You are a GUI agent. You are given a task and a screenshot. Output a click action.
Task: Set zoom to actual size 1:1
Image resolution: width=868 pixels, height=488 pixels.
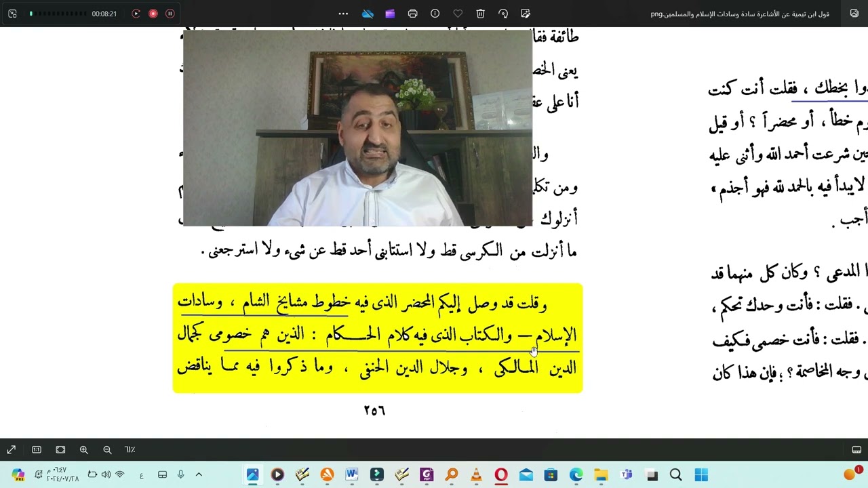pyautogui.click(x=37, y=449)
